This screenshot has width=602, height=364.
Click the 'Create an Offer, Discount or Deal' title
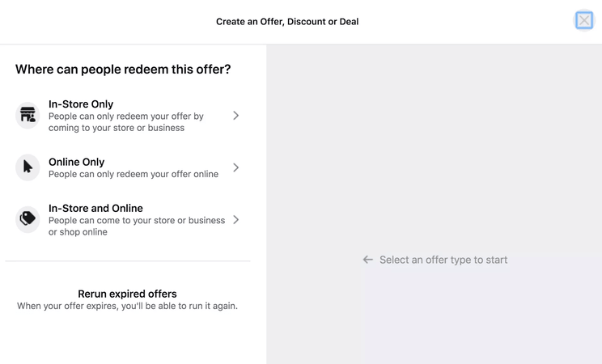pyautogui.click(x=287, y=22)
